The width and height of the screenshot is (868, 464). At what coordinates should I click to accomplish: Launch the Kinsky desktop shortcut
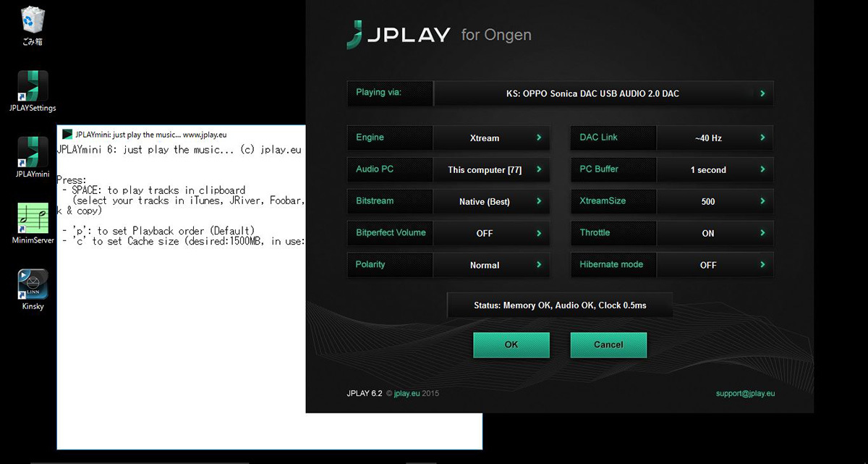pyautogui.click(x=33, y=284)
